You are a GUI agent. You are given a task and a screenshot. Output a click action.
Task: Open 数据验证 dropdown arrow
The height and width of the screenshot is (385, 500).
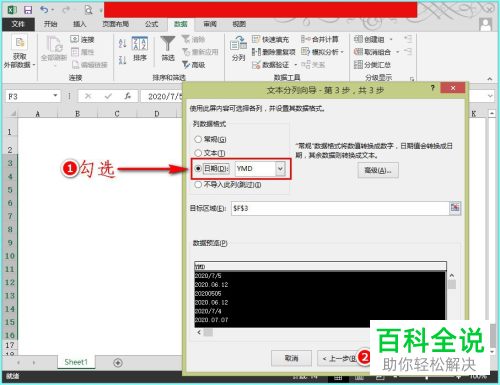pos(295,65)
